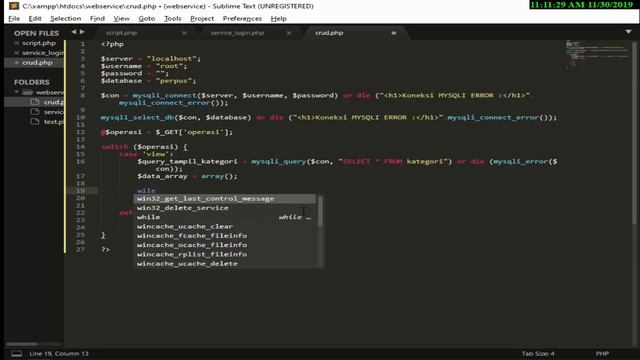The image size is (640, 360).
Task: Close the service_login.php tab
Action: tap(289, 33)
